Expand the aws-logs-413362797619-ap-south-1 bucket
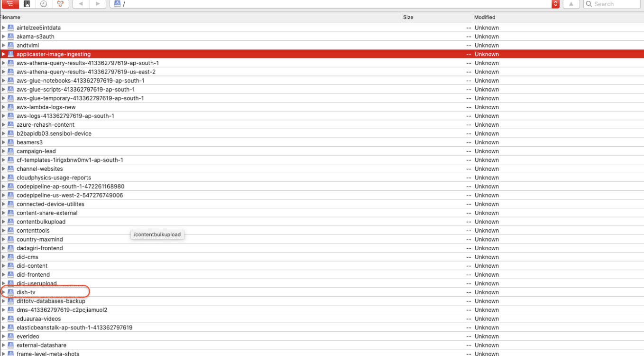 [x=3, y=116]
